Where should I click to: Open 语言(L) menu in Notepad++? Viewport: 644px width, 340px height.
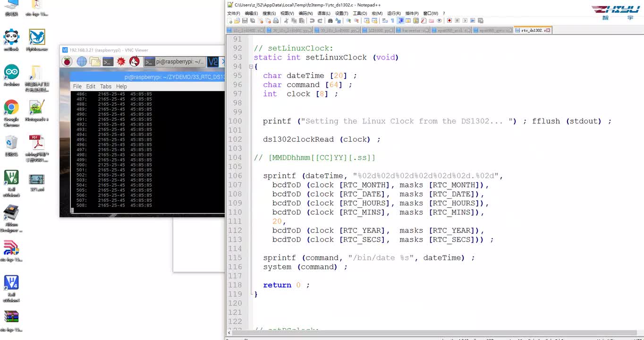[324, 13]
